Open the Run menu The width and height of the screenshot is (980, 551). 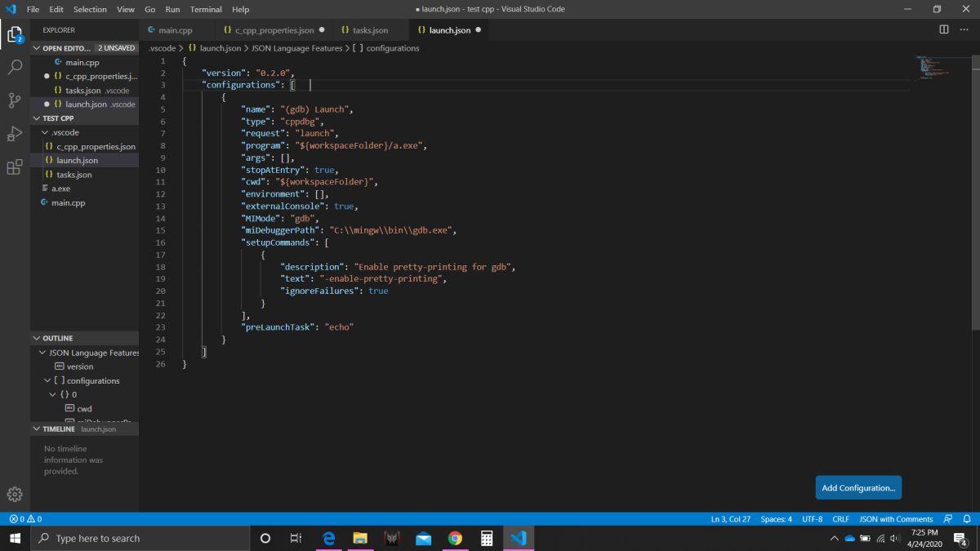172,9
